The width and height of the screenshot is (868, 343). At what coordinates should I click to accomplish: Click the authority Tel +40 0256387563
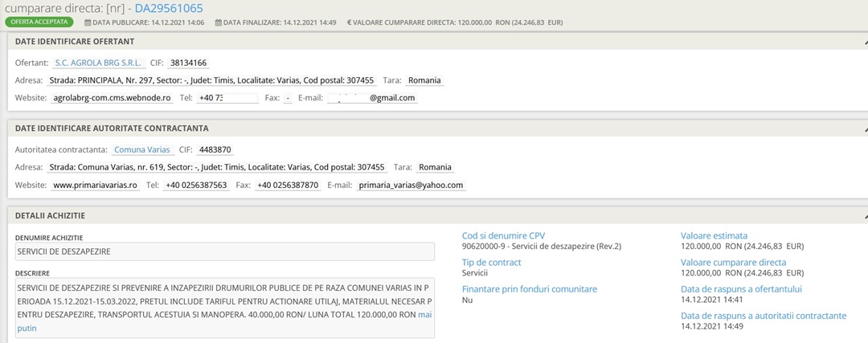pos(196,185)
